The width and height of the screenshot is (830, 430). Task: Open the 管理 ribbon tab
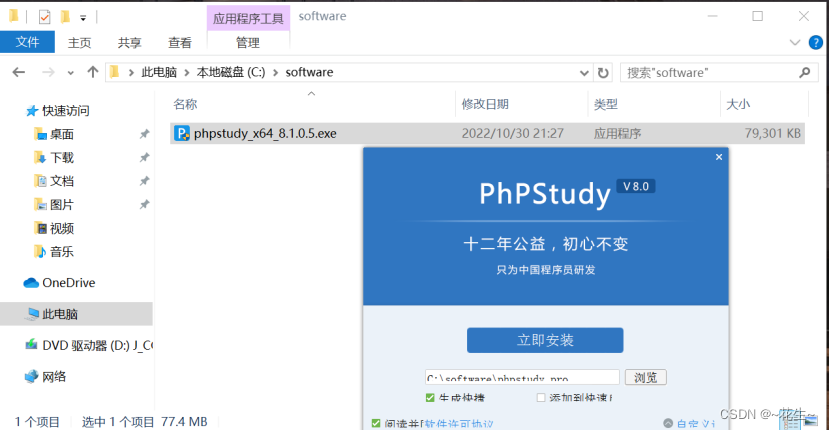248,43
